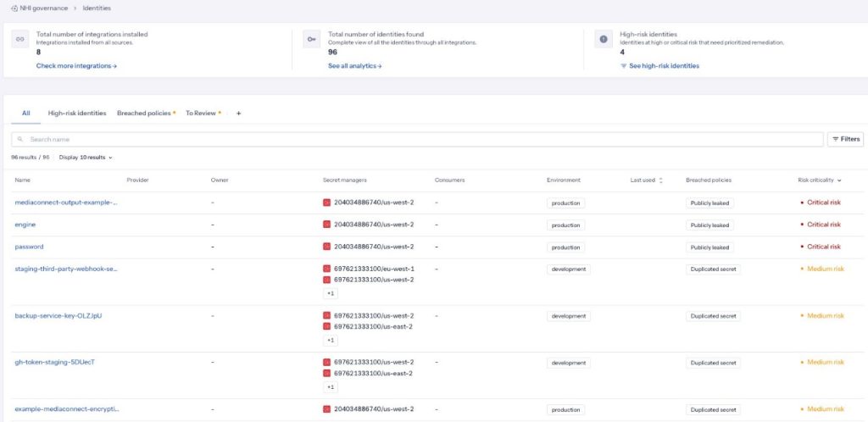Click the Owner column header
The height and width of the screenshot is (422, 868).
point(220,180)
